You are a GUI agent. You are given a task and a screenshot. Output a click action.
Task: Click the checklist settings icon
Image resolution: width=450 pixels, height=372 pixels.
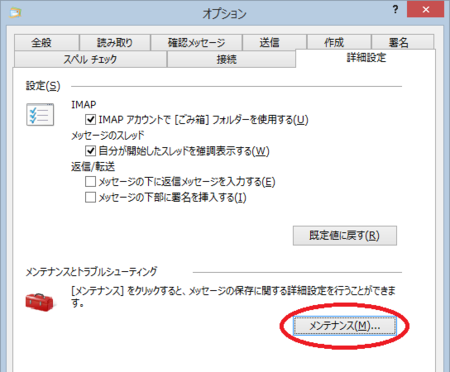[40, 114]
